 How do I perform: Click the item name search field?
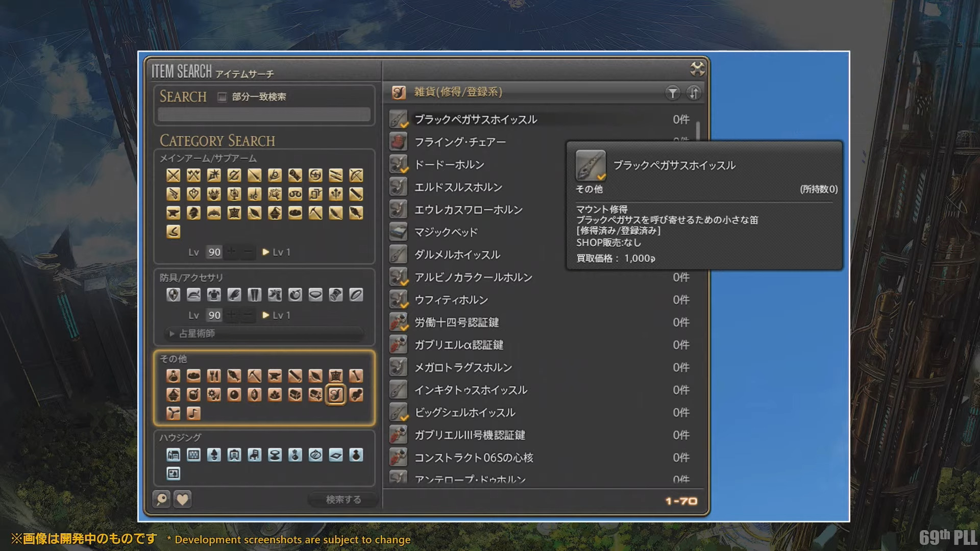264,114
